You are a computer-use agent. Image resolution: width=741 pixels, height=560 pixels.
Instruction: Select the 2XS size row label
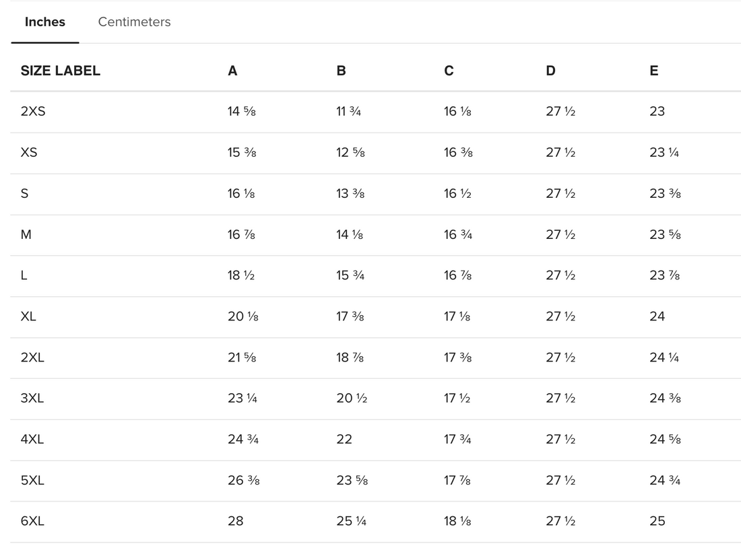[33, 111]
